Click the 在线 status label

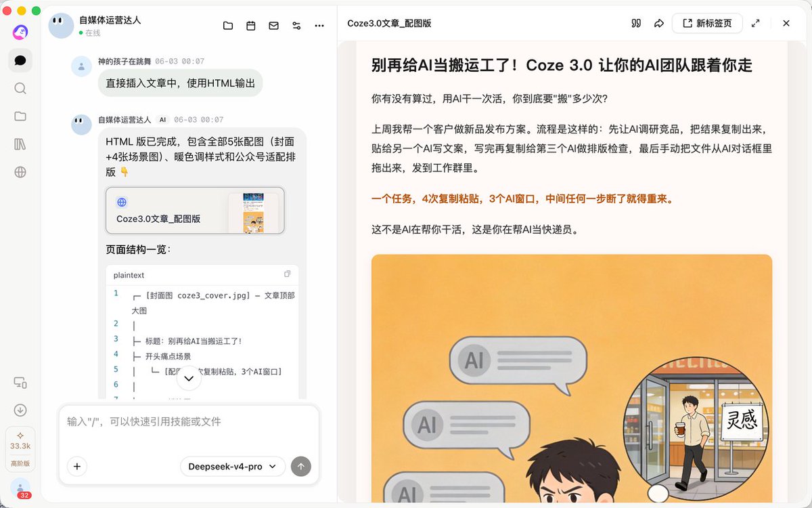coord(93,33)
